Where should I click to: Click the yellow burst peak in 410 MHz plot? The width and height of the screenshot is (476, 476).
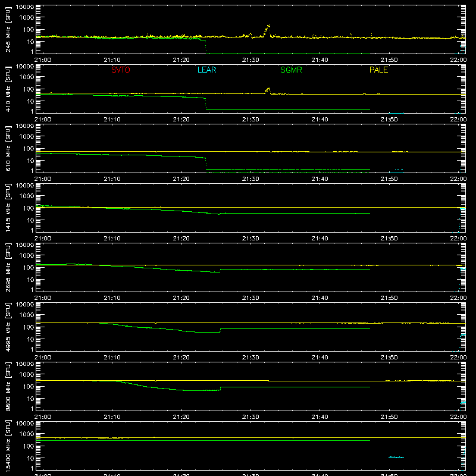tap(268, 90)
